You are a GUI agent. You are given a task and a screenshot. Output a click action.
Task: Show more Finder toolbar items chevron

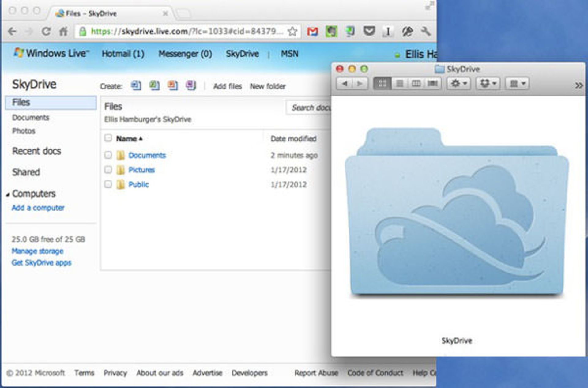tap(579, 85)
